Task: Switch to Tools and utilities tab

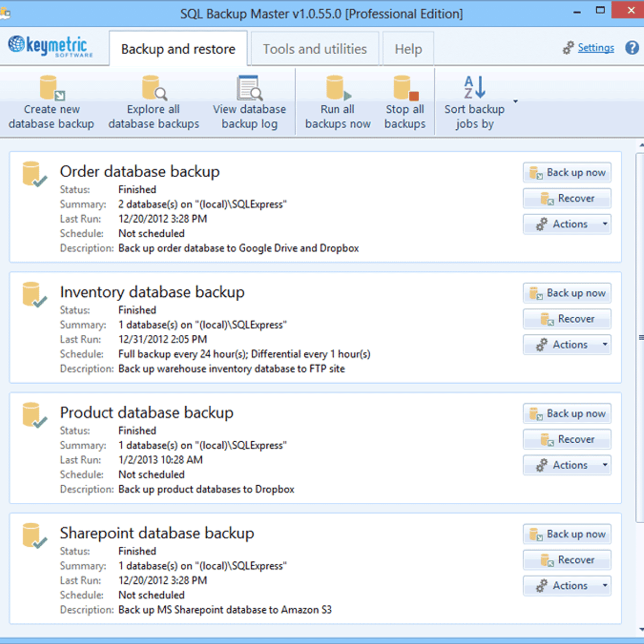Action: coord(314,49)
